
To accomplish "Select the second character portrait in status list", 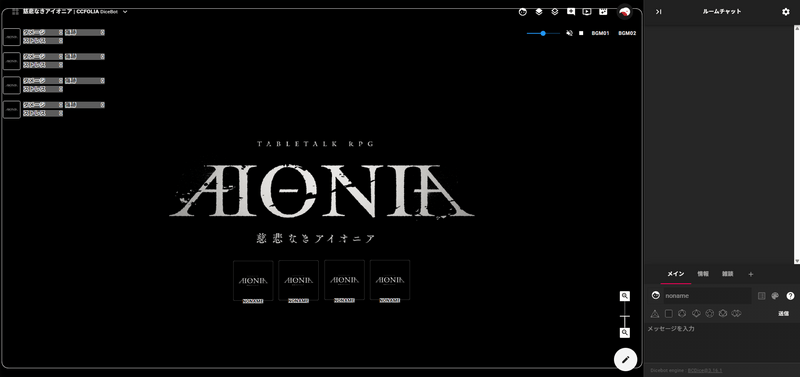I will point(12,61).
